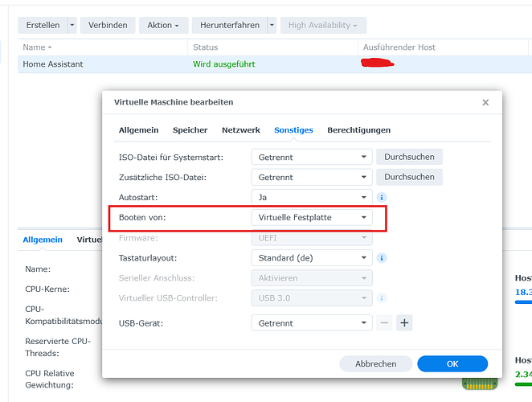Open Zusätzliche ISO-Datei dropdown
Viewport: 532px width, 402px height.
click(312, 177)
